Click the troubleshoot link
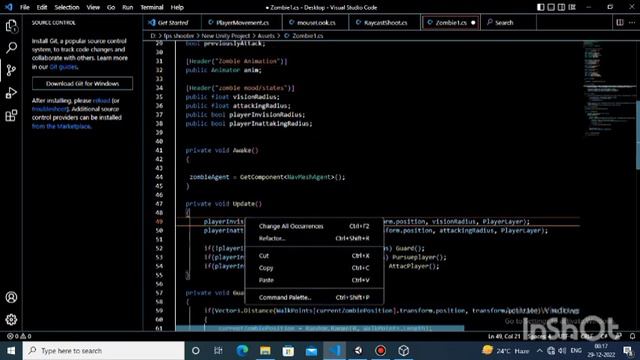This screenshot has height=360, width=640. coord(50,109)
